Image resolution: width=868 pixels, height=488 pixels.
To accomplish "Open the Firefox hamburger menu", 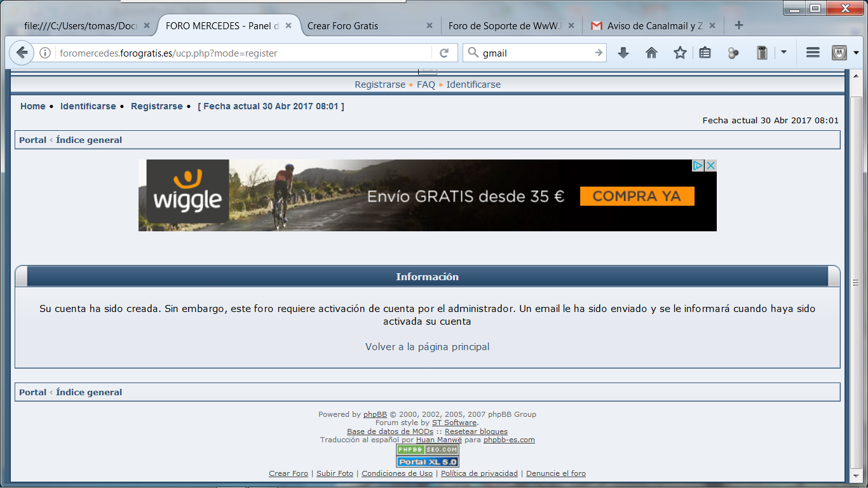I will 813,53.
